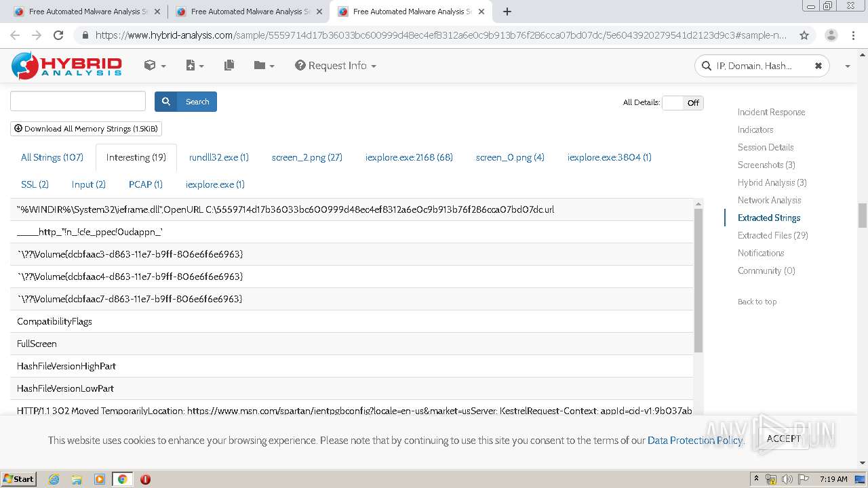Select the Volume{dcbfaac3 string row
This screenshot has height=488, width=868.
click(x=352, y=254)
